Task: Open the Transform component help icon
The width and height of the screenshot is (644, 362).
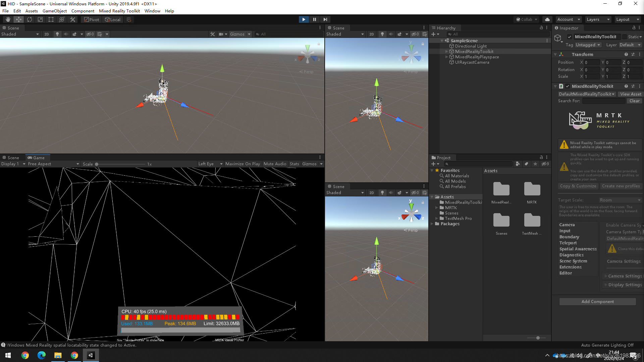Action: pos(626,54)
